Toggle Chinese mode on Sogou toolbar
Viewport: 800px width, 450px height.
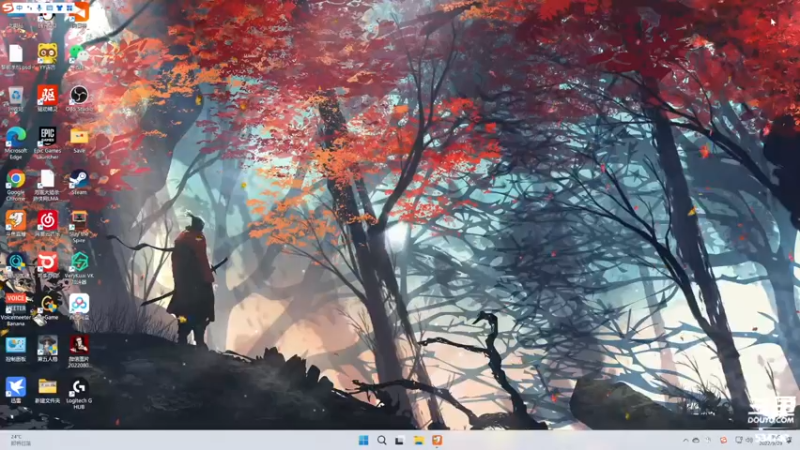point(19,8)
